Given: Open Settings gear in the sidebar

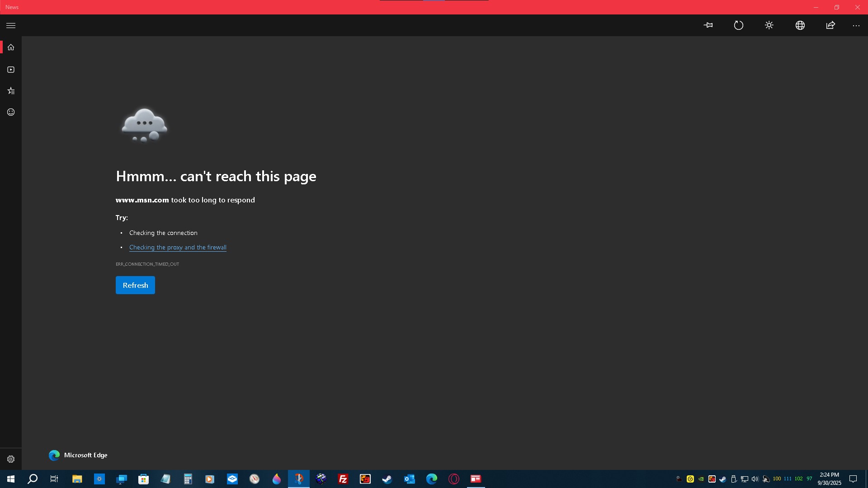Looking at the screenshot, I should [x=11, y=459].
